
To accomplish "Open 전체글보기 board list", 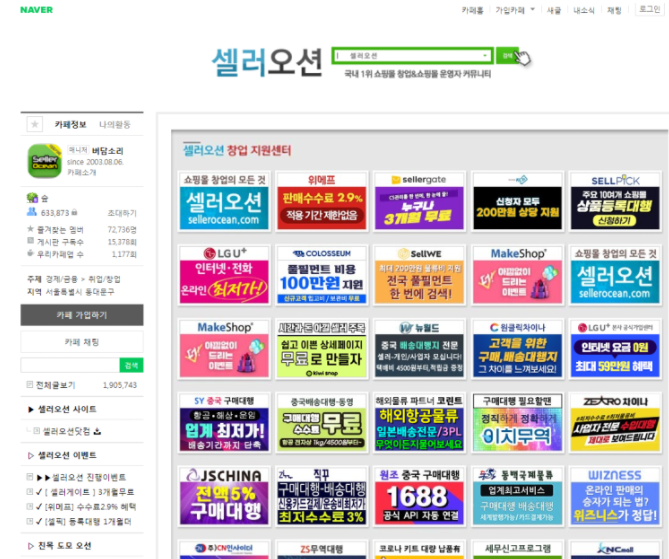I will tap(55, 385).
